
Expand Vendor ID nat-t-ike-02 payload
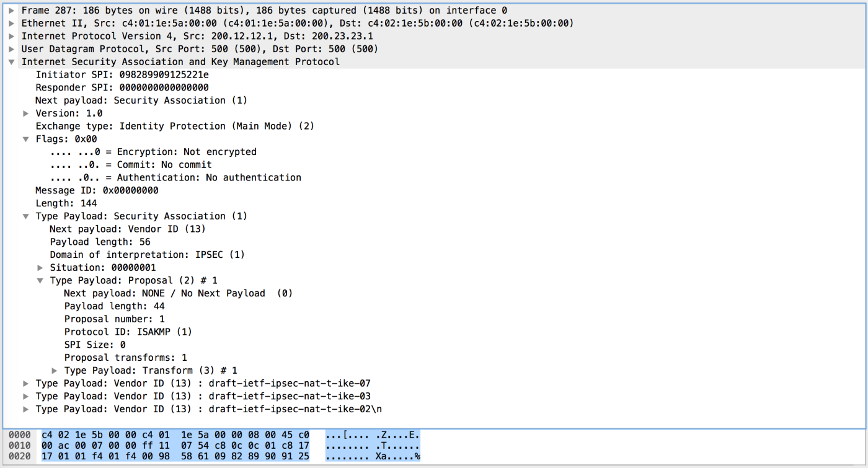click(25, 410)
